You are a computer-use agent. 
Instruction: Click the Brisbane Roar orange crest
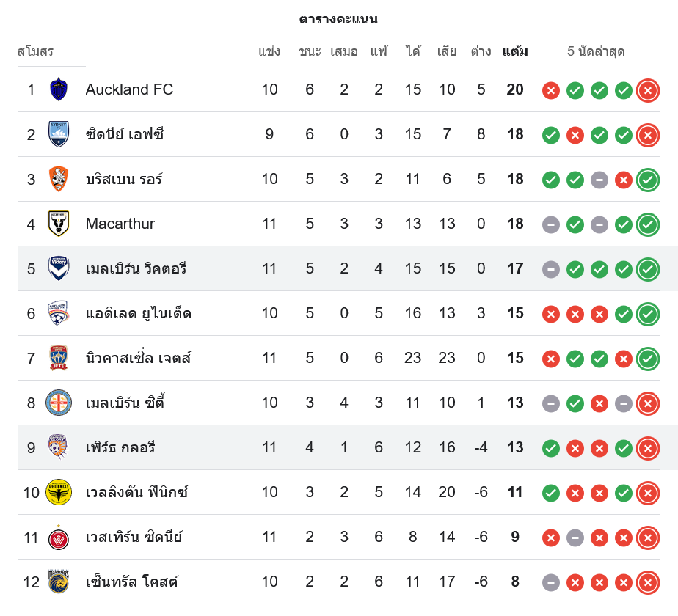(59, 179)
